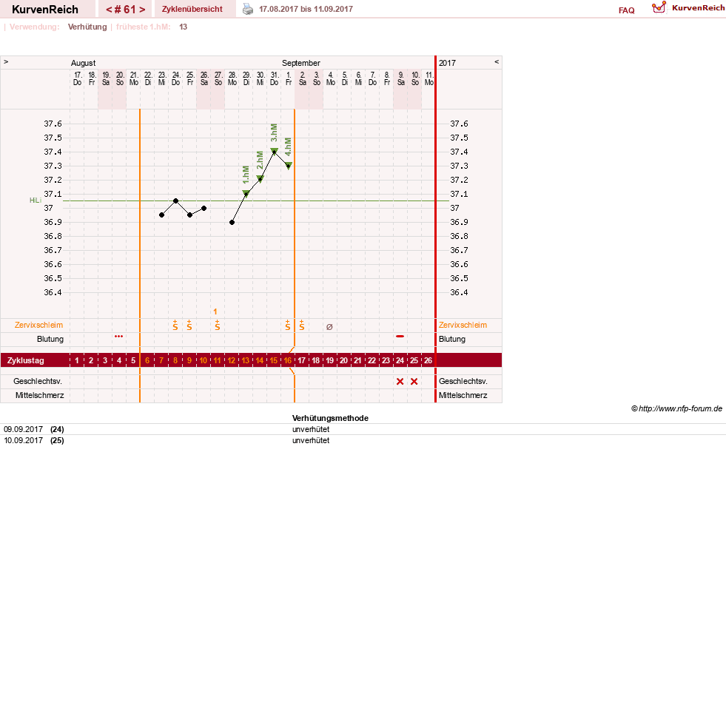Click the 2.hM temperature marker
Viewport: 726px width, 728px height.
click(260, 179)
